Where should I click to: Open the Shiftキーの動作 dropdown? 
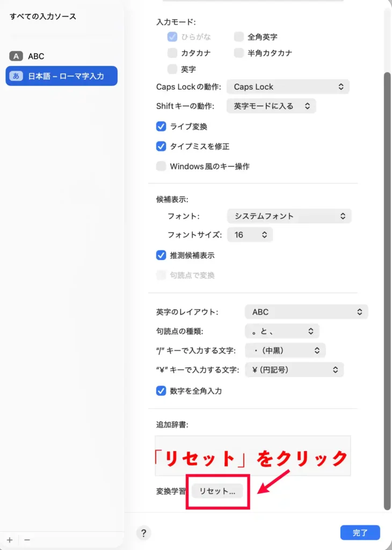[271, 106]
